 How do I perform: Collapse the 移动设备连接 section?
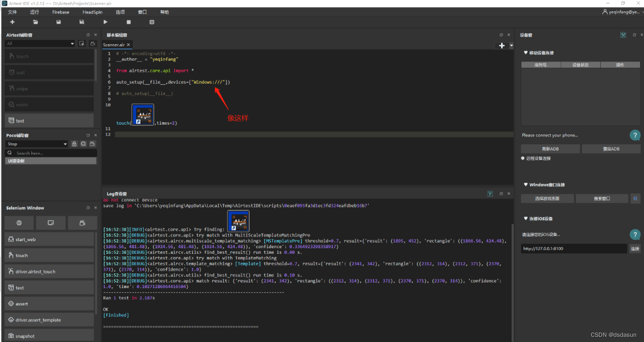point(525,53)
